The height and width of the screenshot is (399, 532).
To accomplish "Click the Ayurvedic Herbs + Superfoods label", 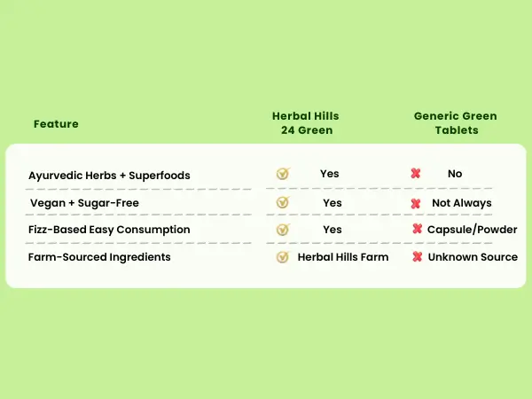I will point(109,176).
